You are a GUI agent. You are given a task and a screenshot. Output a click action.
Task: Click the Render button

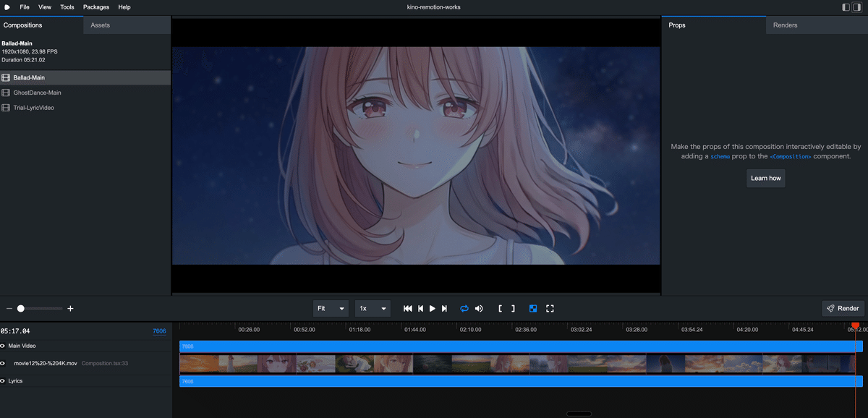(x=843, y=308)
